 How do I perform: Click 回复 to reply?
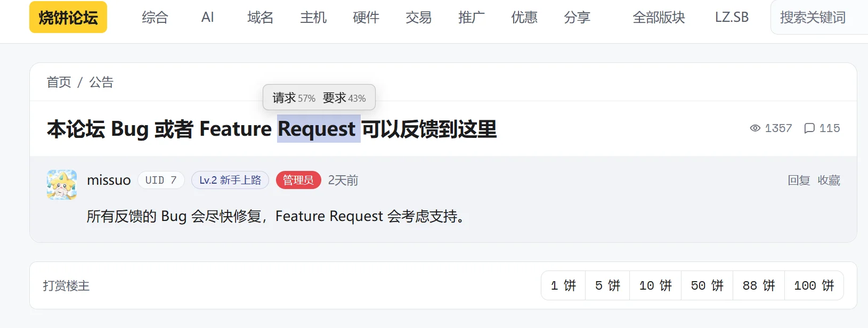799,181
